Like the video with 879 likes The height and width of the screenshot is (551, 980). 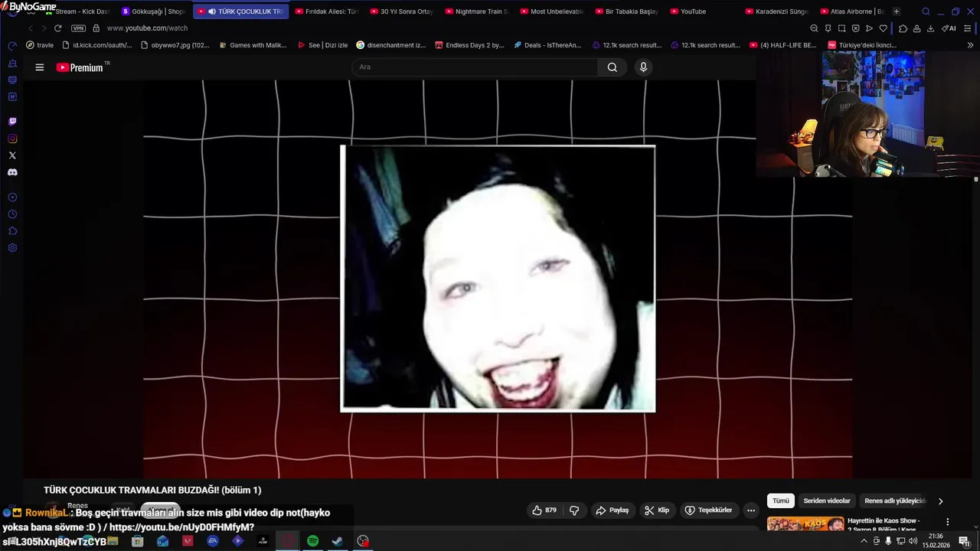(544, 510)
